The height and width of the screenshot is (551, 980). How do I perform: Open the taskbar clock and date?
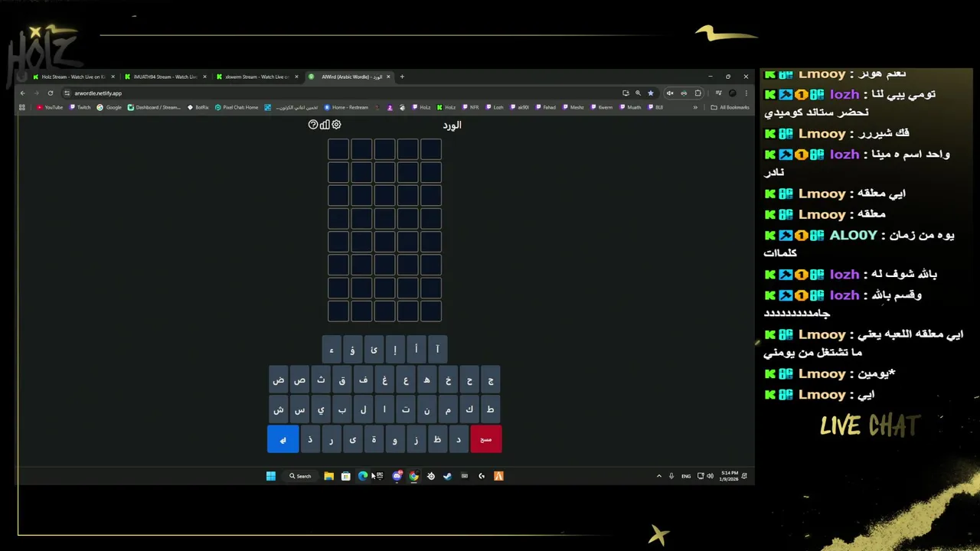[x=729, y=476]
